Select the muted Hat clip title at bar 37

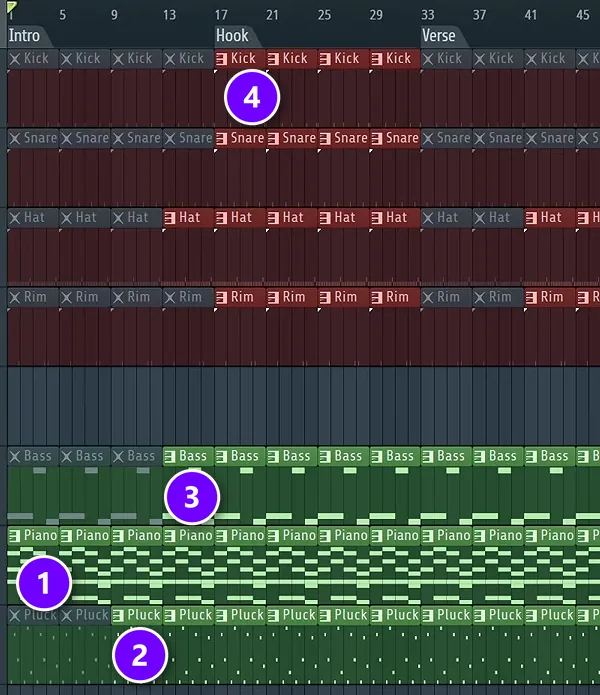point(499,217)
